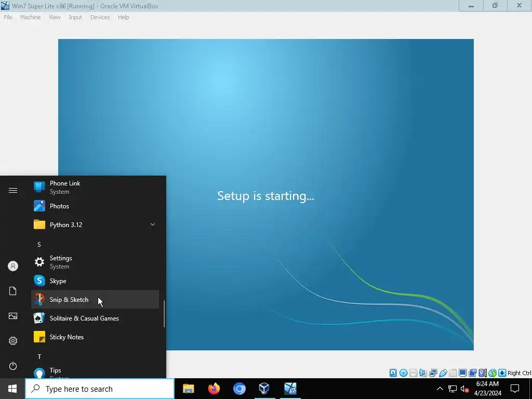Open the File menu in VirtualBox
The height and width of the screenshot is (399, 532).
[x=8, y=17]
